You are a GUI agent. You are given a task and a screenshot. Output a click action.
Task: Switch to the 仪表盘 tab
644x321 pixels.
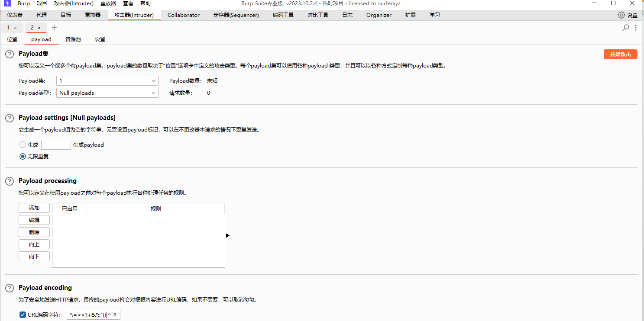15,15
